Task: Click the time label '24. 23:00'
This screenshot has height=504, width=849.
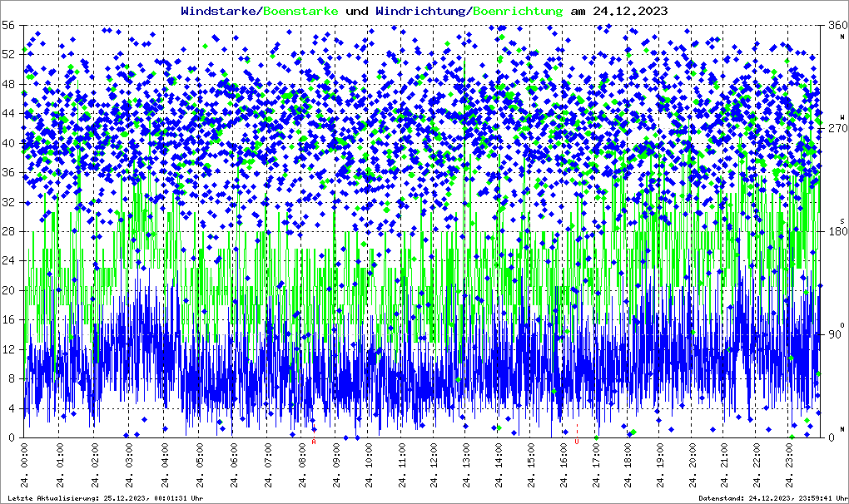Action: (790, 465)
